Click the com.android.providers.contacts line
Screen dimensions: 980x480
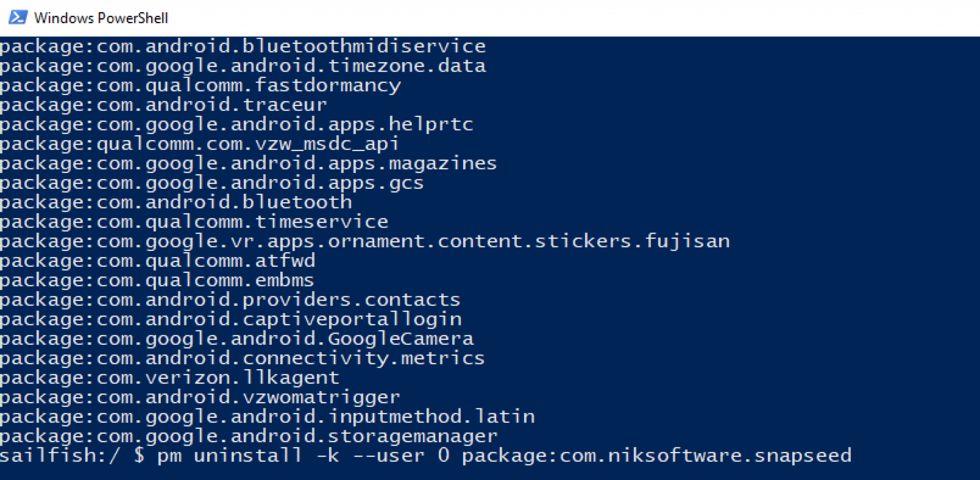point(230,300)
